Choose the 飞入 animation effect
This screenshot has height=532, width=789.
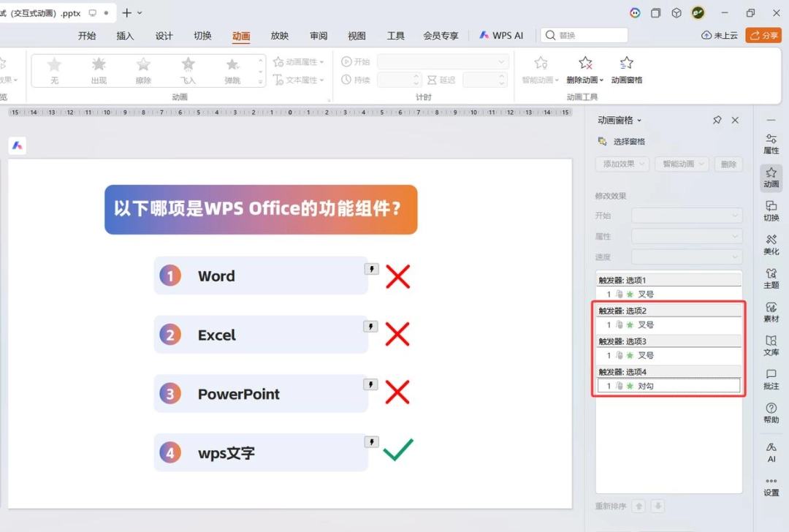(188, 70)
